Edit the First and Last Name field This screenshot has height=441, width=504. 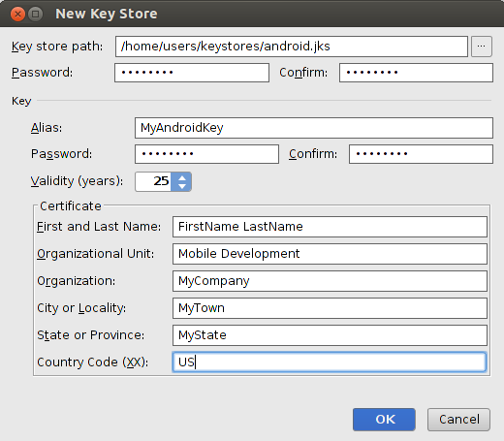(330, 227)
